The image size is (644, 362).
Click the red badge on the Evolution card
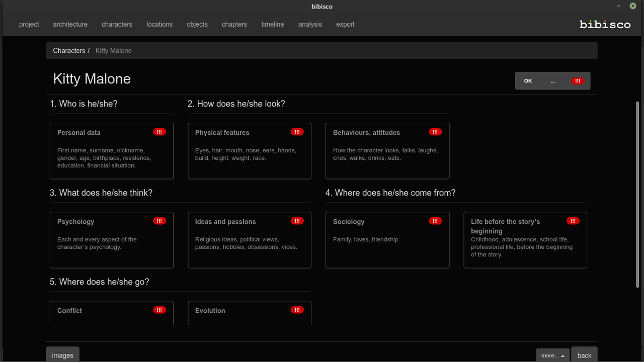click(297, 310)
